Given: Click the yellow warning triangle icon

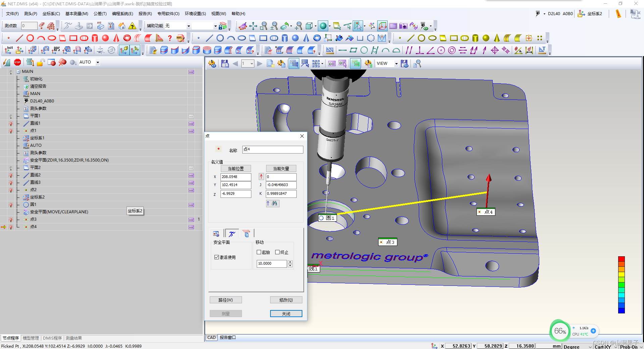Looking at the screenshot, I should pos(133,26).
